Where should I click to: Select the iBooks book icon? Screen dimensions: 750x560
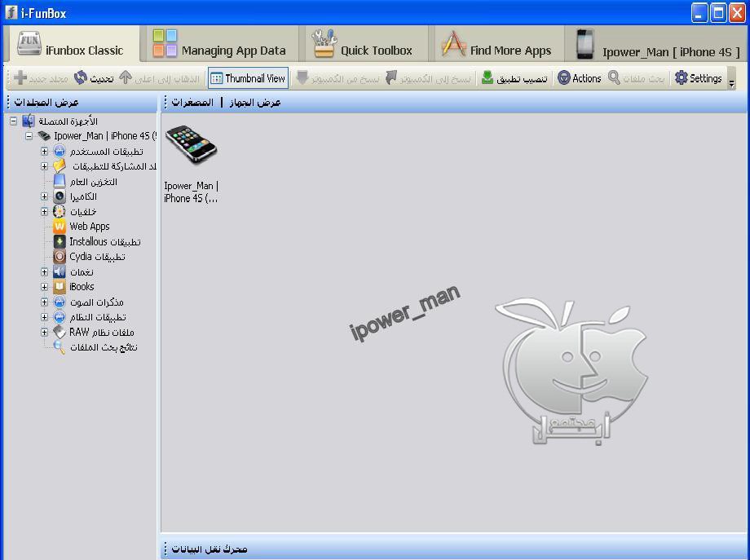[x=60, y=287]
